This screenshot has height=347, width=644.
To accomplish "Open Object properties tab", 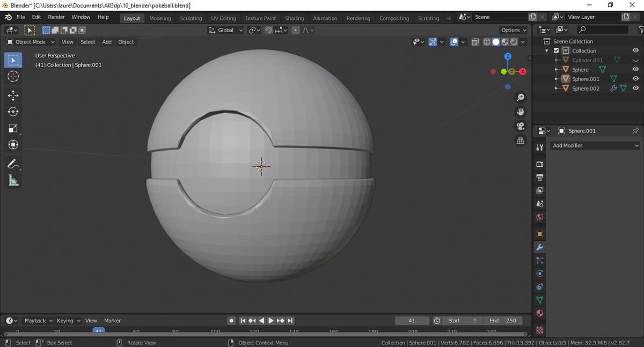I will pyautogui.click(x=540, y=234).
